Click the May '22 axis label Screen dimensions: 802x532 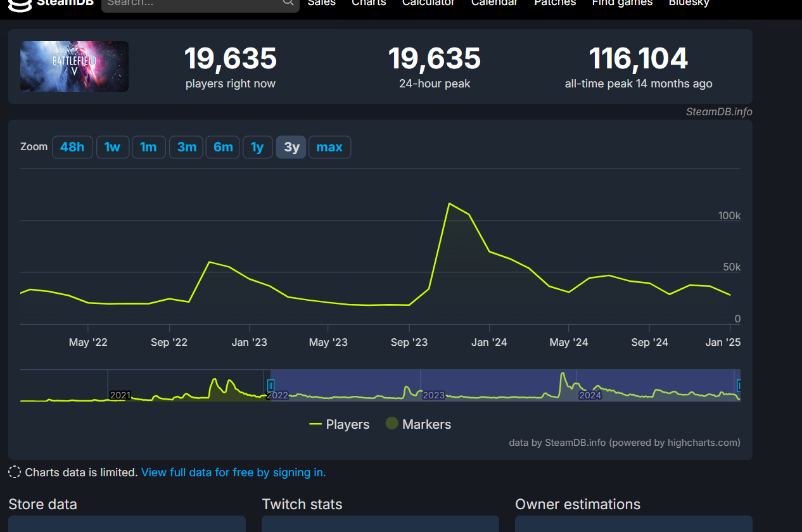tap(88, 343)
